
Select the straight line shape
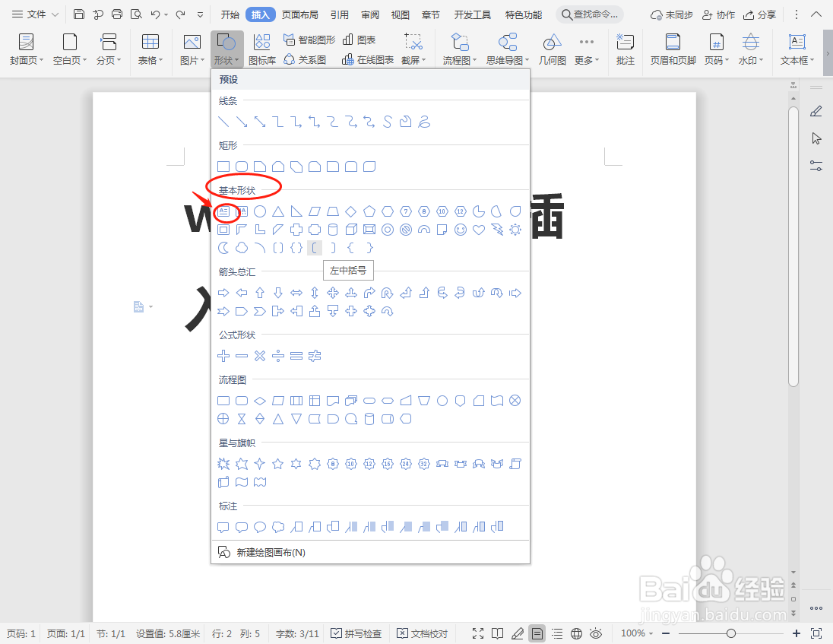coord(223,122)
